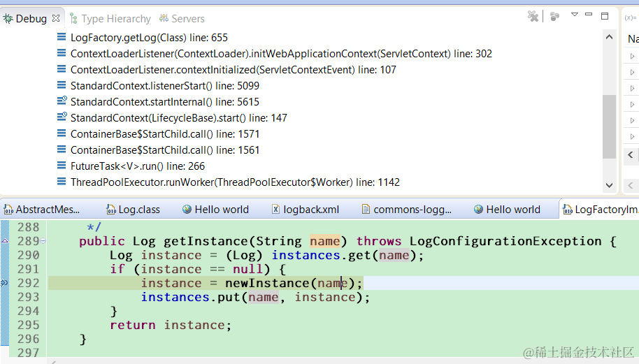Image resolution: width=639 pixels, height=364 pixels.
Task: Click on instances.get in line 290
Action: coord(321,255)
